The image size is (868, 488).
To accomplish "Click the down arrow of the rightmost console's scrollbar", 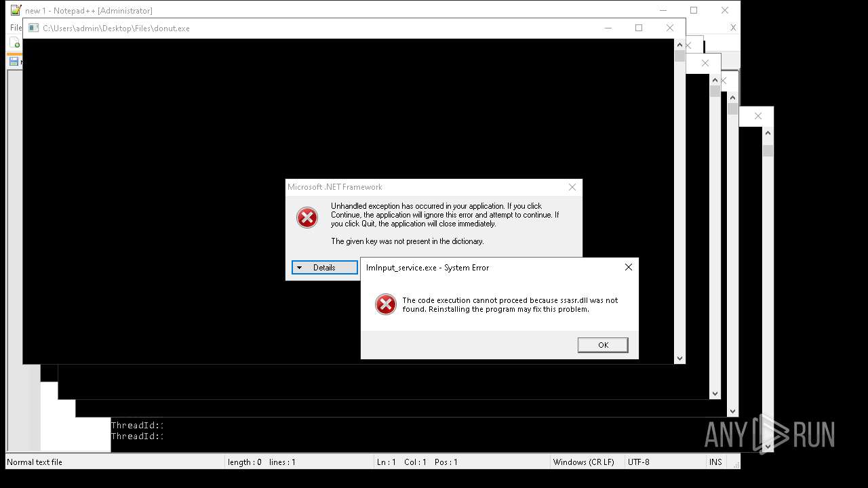I will [x=768, y=446].
